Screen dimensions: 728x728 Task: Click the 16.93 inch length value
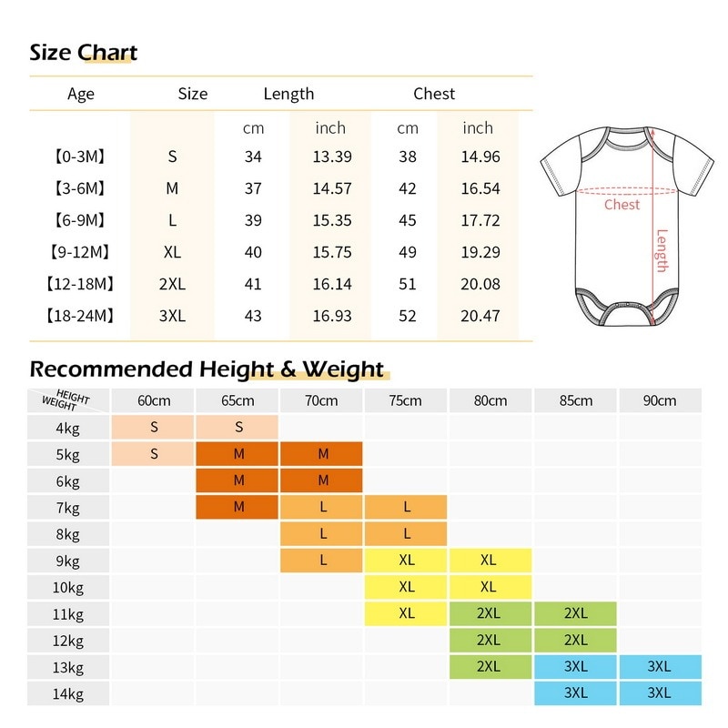point(332,316)
